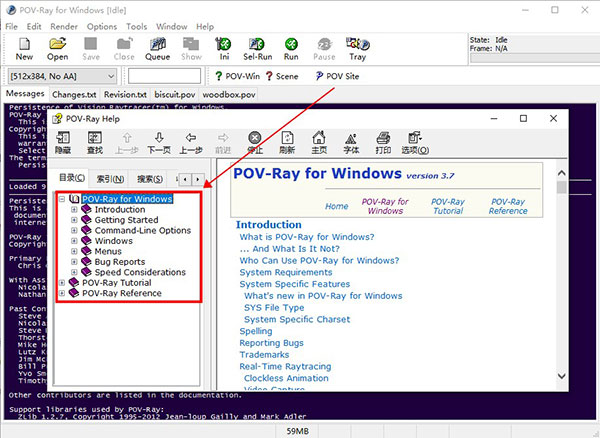Expand the Menus tree node

point(74,251)
